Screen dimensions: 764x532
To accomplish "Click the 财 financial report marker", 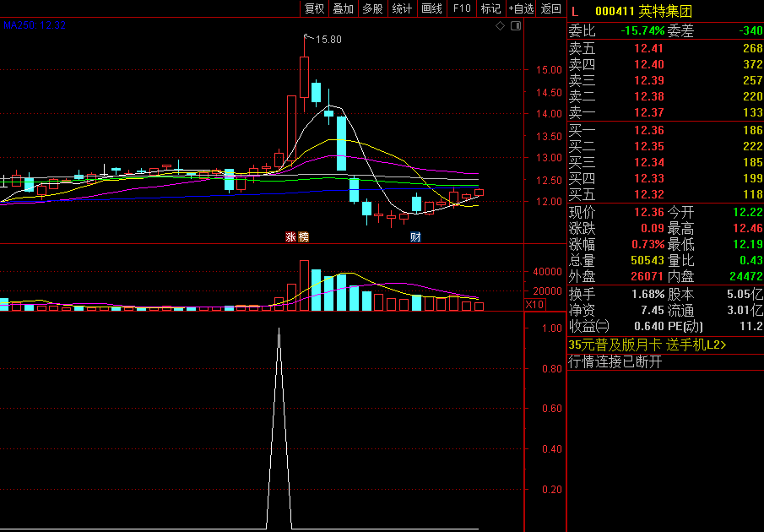I will tap(415, 236).
